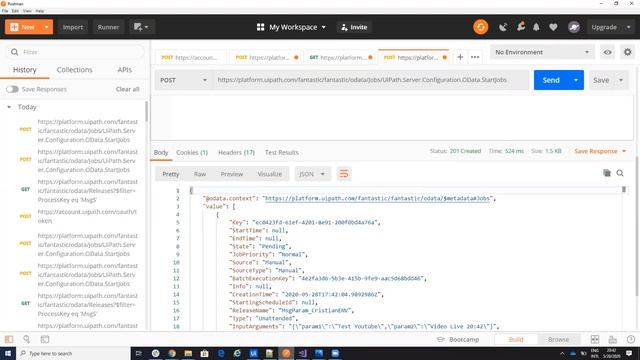640x360 pixels.
Task: Switch response view to Visualize
Action: tap(269, 174)
